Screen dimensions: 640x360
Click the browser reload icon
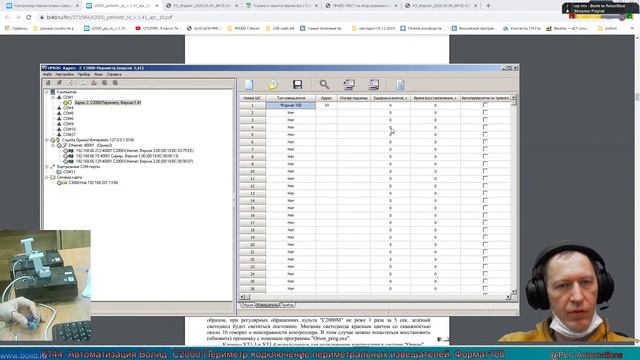pyautogui.click(x=28, y=18)
